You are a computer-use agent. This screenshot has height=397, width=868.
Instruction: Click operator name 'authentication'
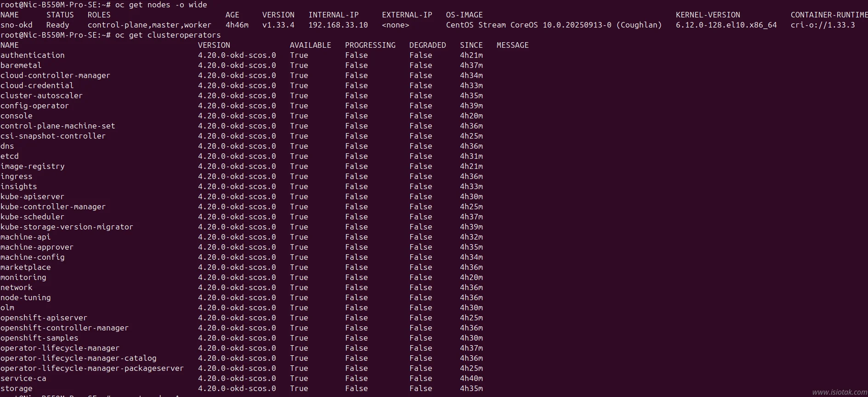point(33,56)
